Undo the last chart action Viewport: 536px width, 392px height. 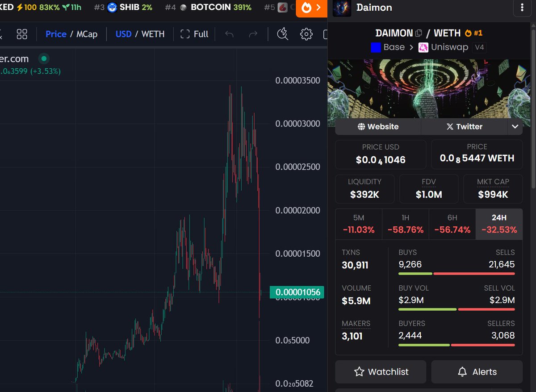tap(229, 34)
